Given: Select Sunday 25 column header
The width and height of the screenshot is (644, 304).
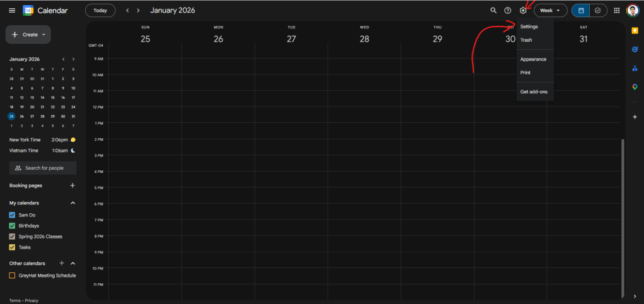Looking at the screenshot, I should [145, 35].
